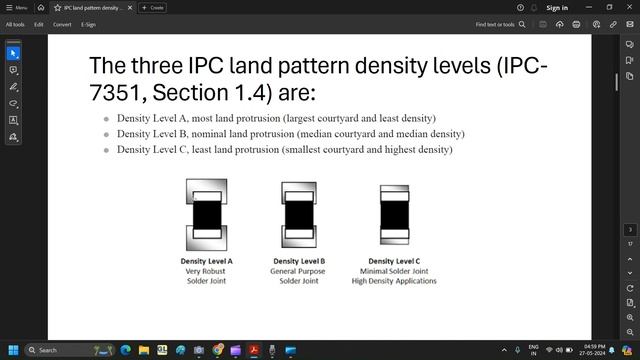Open the notifications bell in Acrobat

(534, 8)
